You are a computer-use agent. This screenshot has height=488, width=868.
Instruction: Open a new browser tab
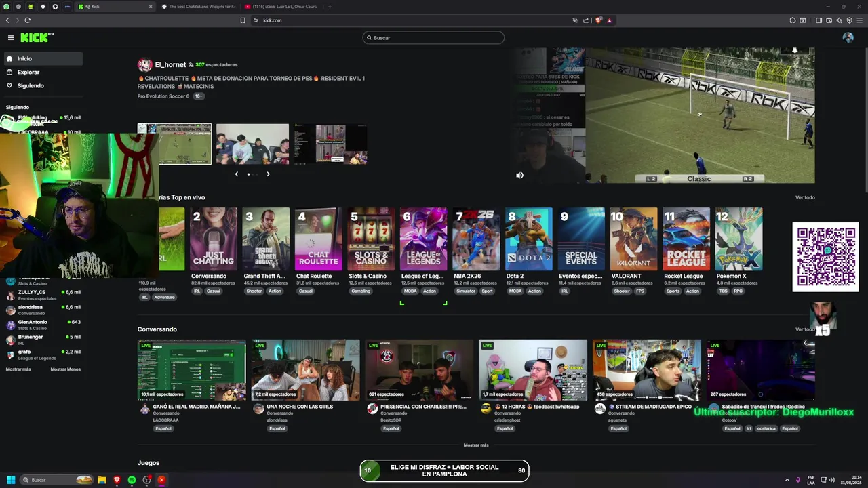(330, 7)
